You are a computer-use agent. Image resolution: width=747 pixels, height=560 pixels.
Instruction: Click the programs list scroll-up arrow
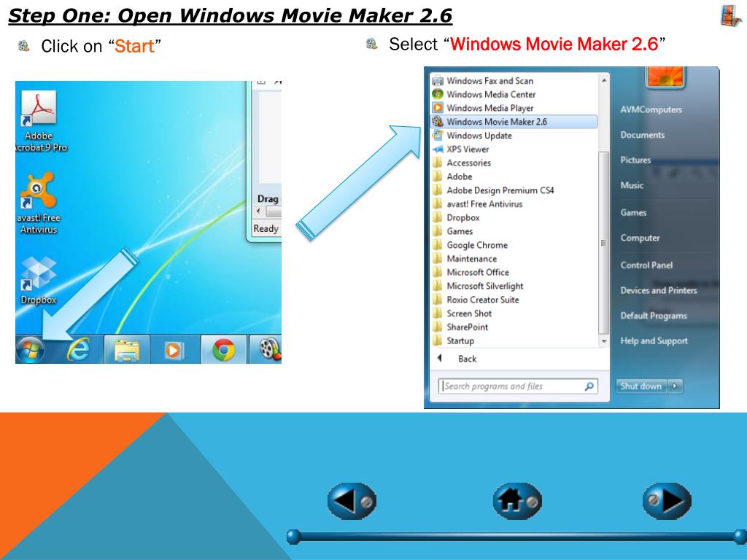pyautogui.click(x=603, y=80)
